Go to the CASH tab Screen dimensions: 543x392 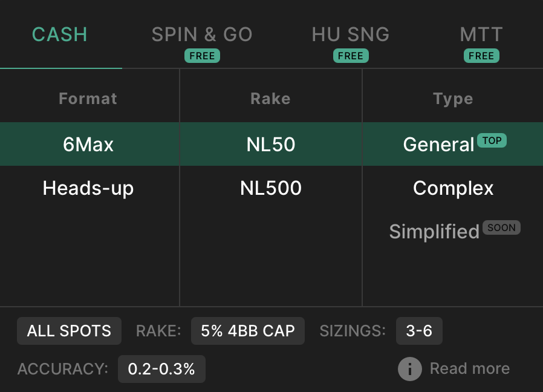point(60,34)
